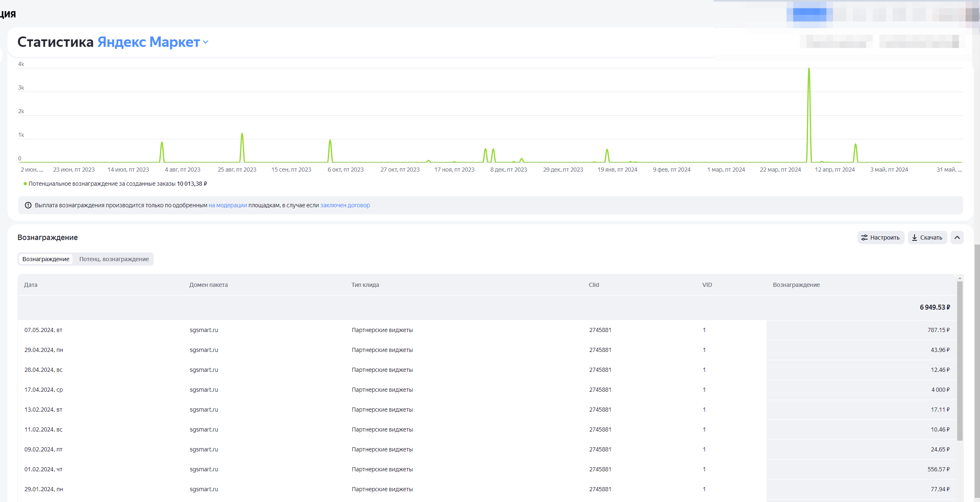Toggle the green legend dot series

coord(25,184)
